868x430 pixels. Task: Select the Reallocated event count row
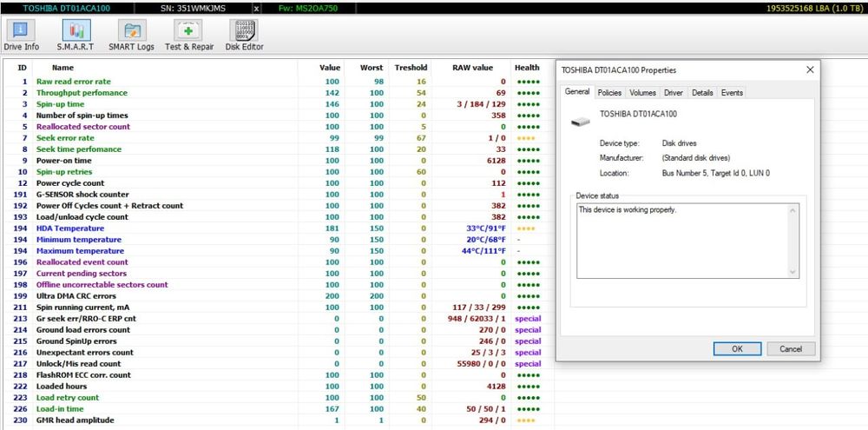coord(279,262)
